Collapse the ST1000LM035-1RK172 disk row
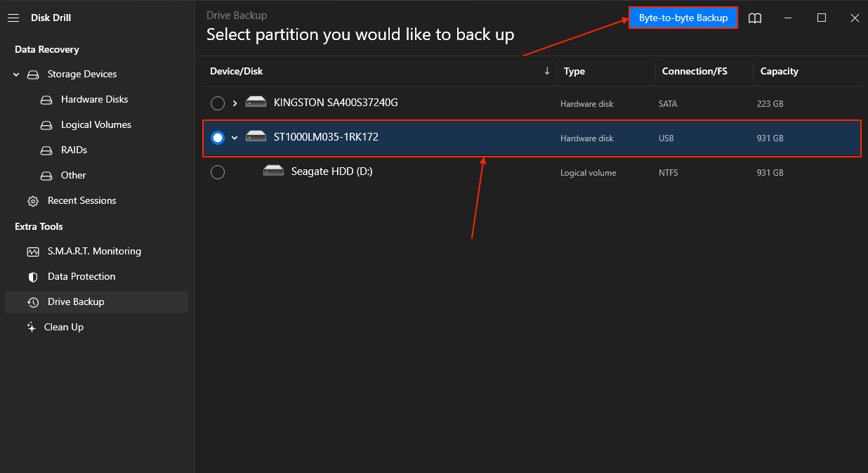Viewport: 868px width, 473px height. pyautogui.click(x=235, y=138)
